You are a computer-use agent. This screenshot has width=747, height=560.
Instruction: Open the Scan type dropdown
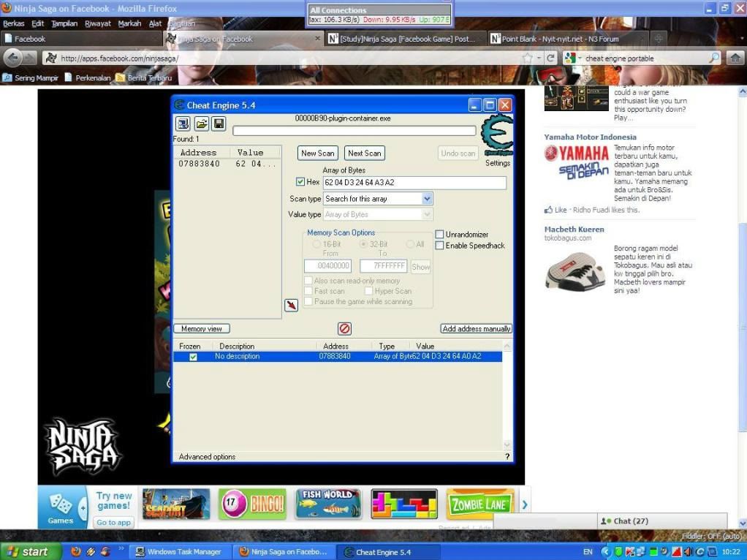(x=427, y=199)
